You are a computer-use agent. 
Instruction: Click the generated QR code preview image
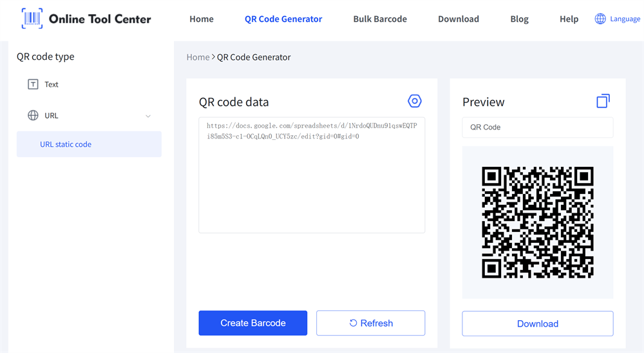538,222
